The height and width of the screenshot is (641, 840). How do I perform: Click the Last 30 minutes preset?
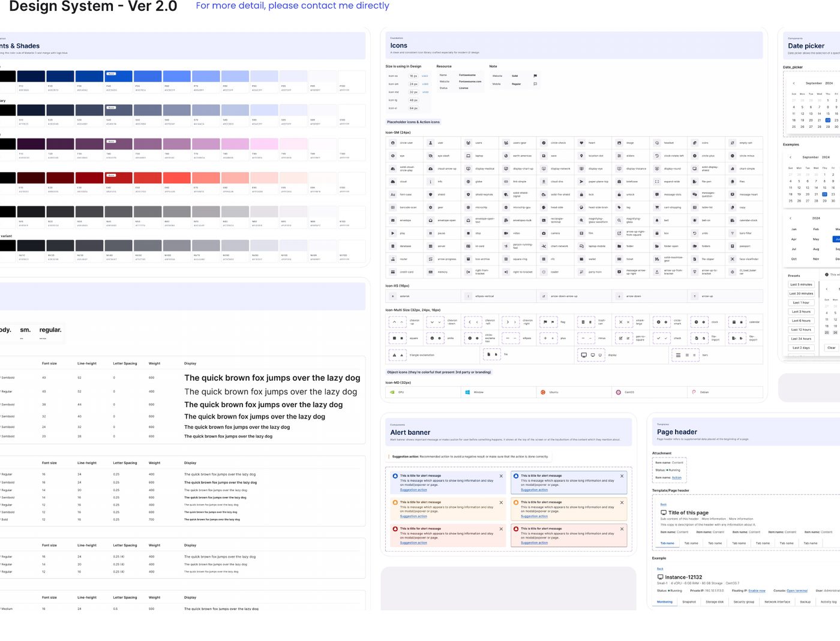[x=801, y=294]
